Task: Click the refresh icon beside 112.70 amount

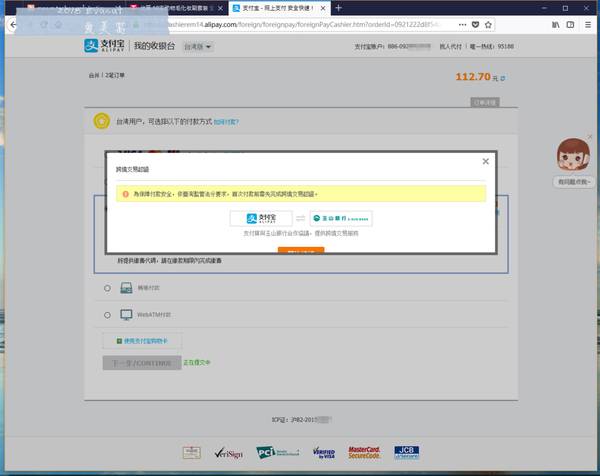Action: 503,78
